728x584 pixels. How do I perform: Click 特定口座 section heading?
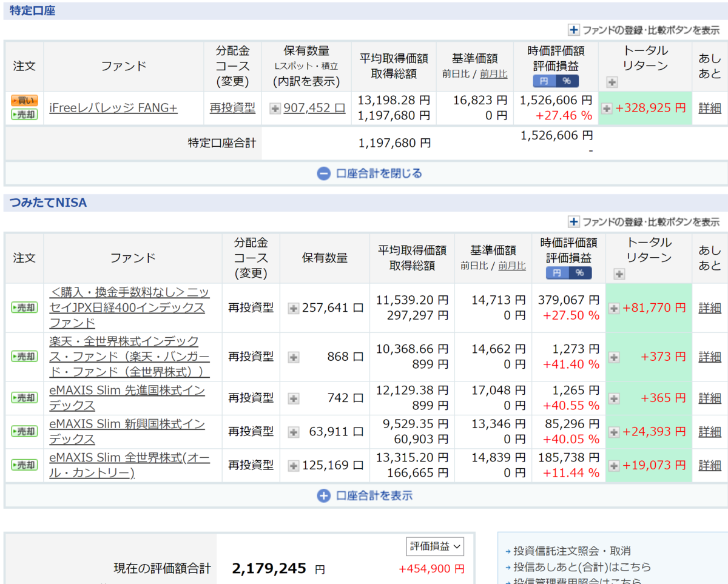click(32, 10)
